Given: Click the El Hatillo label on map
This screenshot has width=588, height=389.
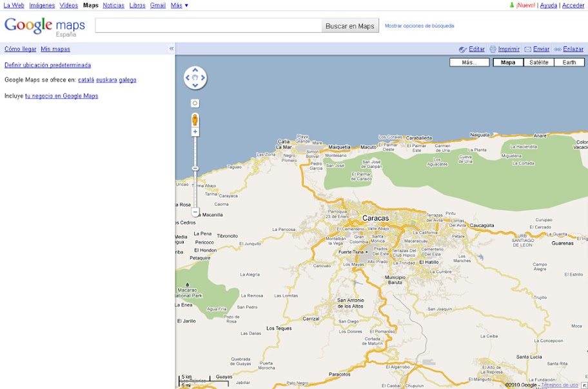Looking at the screenshot, I should point(429,262).
